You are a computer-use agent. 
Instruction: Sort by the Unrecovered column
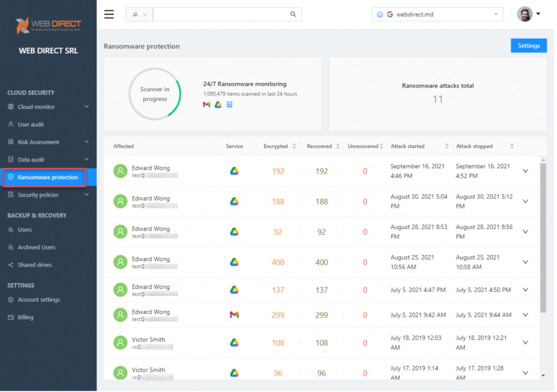click(382, 146)
